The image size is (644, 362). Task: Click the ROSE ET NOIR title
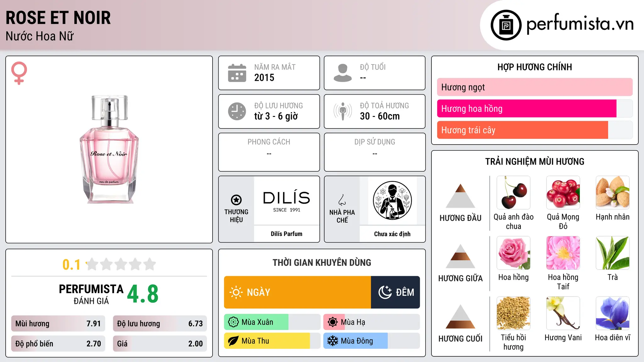pos(58,18)
